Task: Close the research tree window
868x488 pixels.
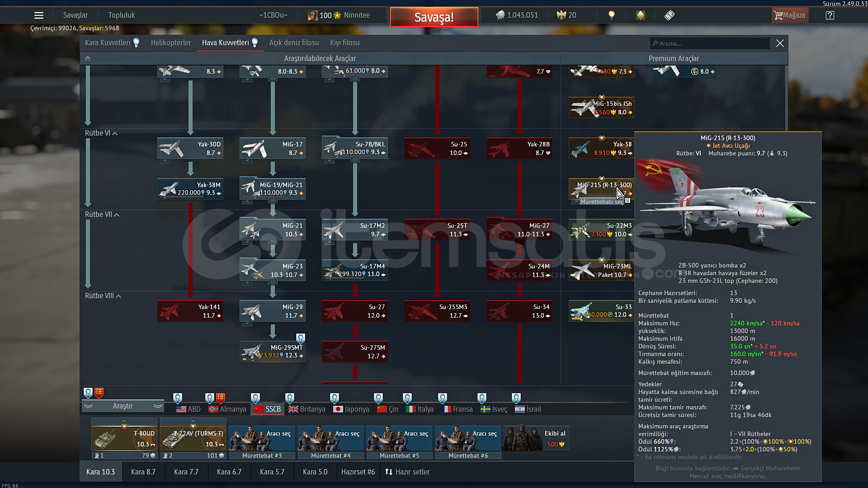Action: (780, 43)
